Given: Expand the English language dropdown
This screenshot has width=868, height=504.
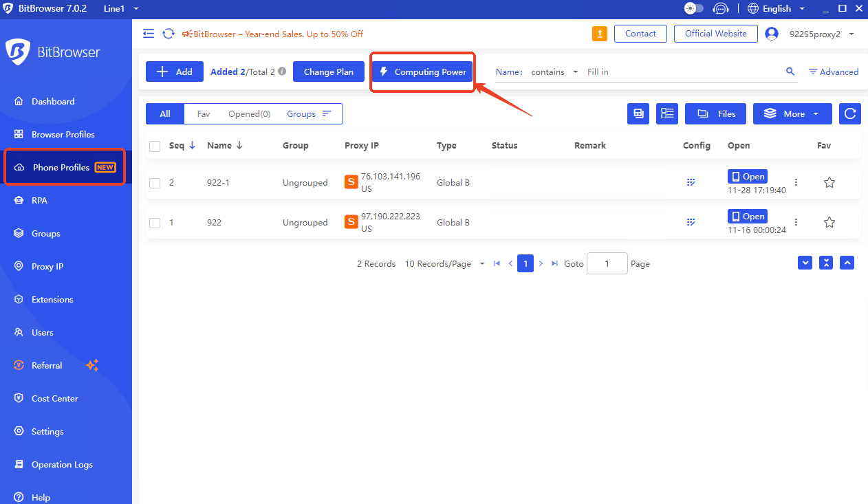Looking at the screenshot, I should [776, 9].
